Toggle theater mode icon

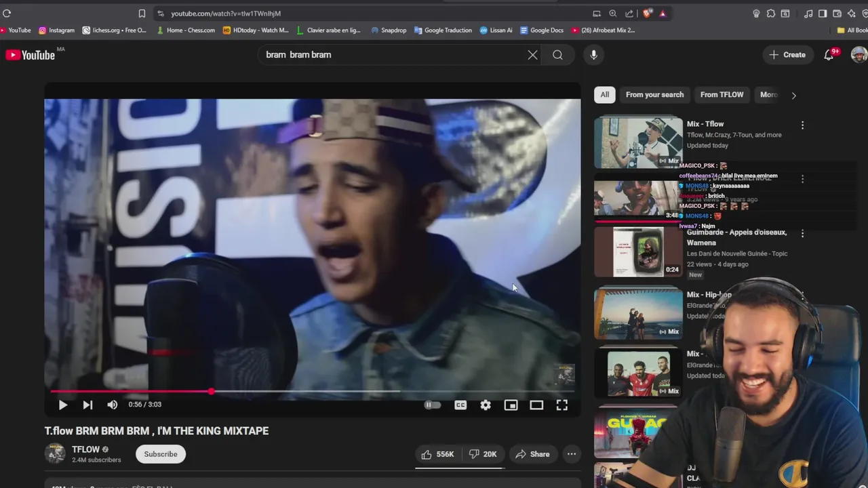coord(536,405)
